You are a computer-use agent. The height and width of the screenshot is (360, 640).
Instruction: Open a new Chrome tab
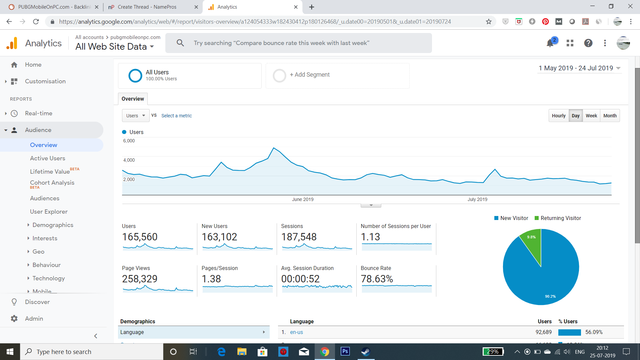311,7
